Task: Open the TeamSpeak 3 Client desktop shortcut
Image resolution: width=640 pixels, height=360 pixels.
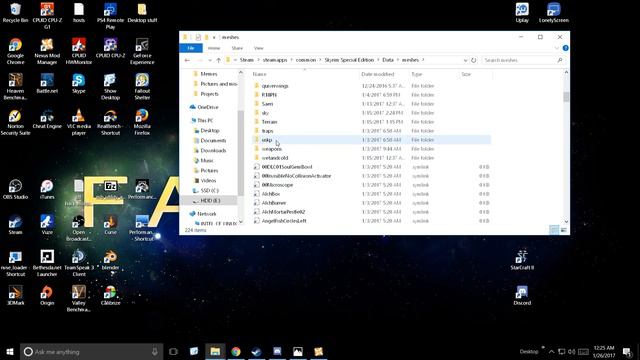Action: coord(79,263)
